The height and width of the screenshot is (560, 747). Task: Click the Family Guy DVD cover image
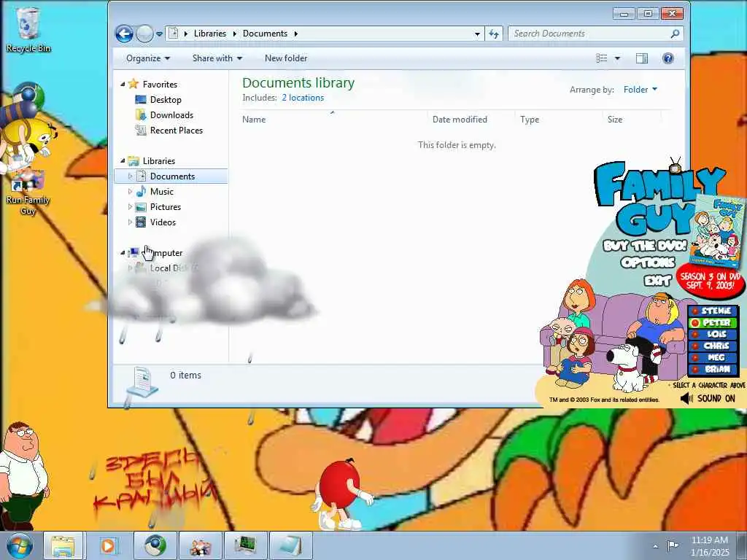(x=716, y=232)
